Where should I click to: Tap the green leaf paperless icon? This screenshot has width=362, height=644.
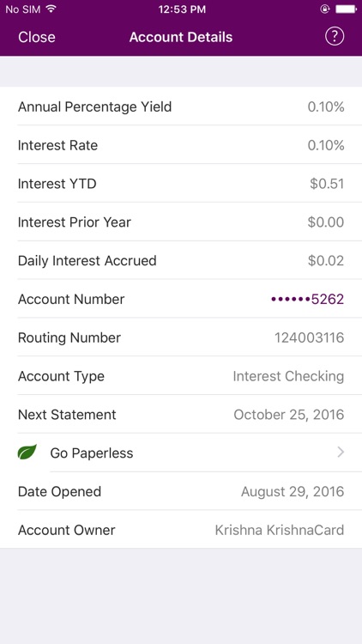point(27,453)
